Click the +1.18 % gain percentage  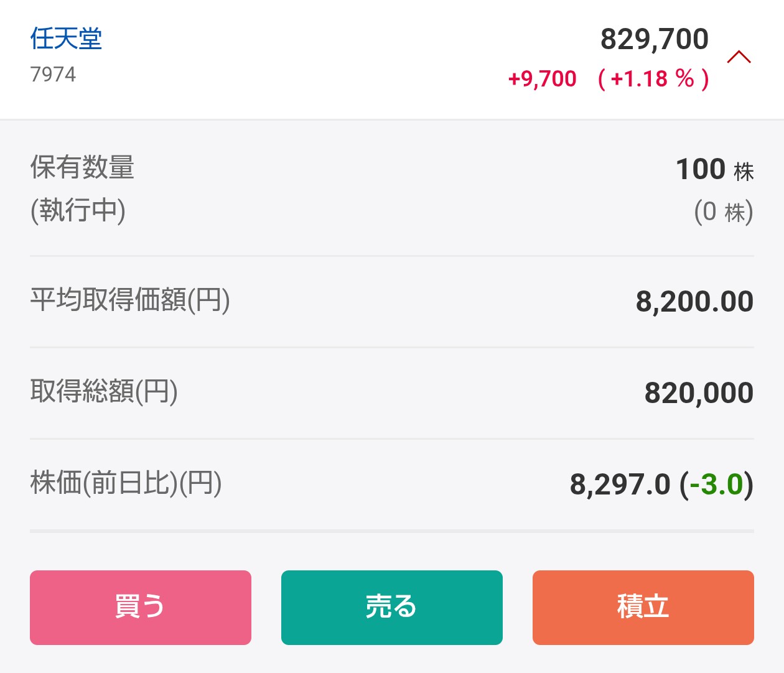point(653,79)
